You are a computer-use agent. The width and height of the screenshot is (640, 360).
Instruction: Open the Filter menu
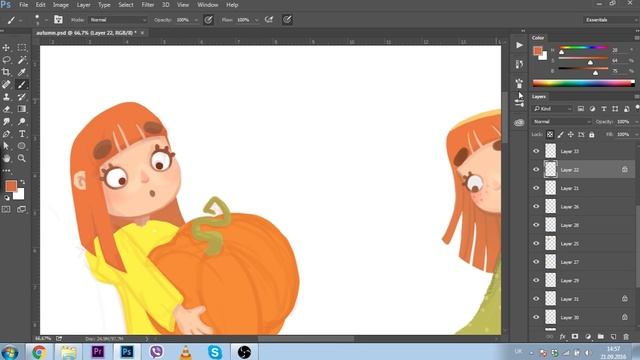point(148,5)
